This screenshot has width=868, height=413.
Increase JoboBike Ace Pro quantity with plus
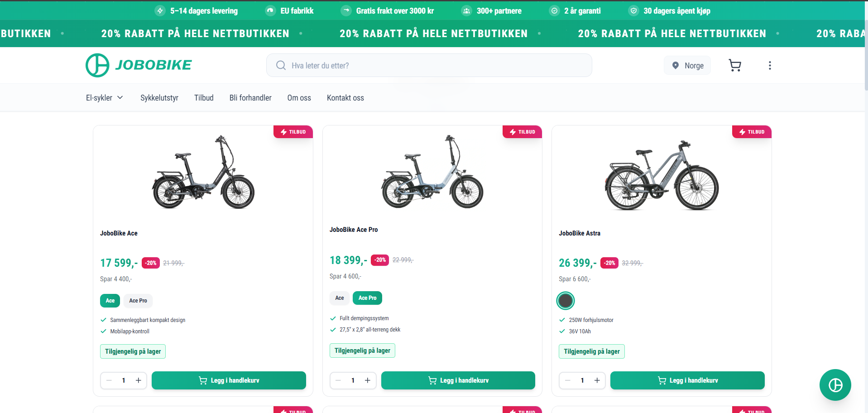(368, 380)
